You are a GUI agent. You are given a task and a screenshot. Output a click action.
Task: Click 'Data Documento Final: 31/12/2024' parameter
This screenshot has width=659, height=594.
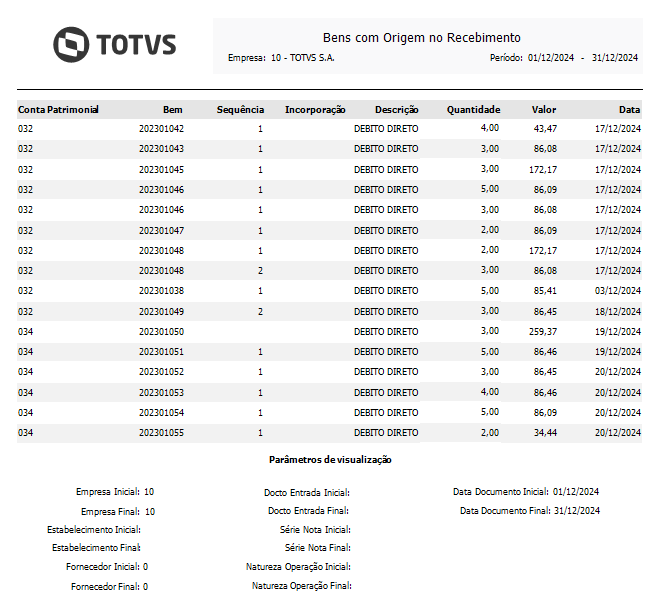[530, 511]
